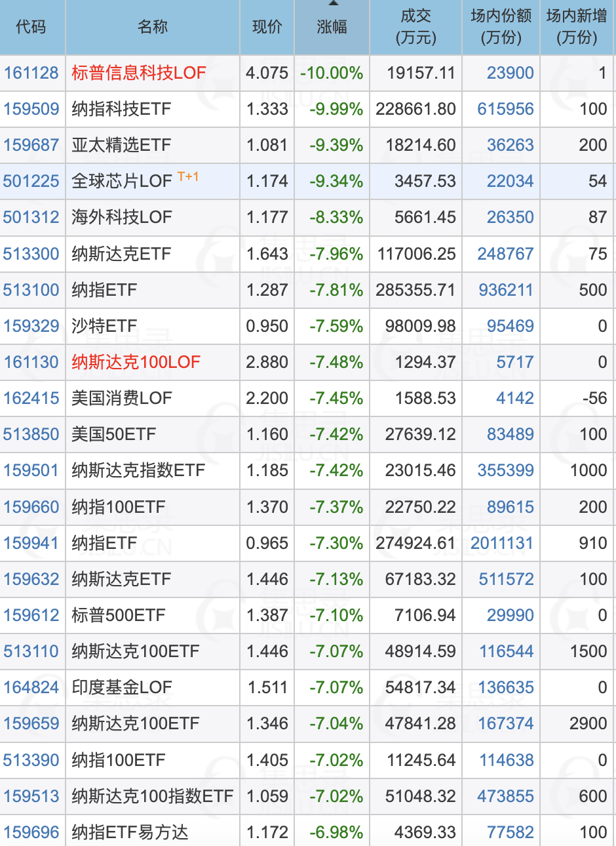Open fund code 164824 印度基金LOF

pyautogui.click(x=31, y=687)
